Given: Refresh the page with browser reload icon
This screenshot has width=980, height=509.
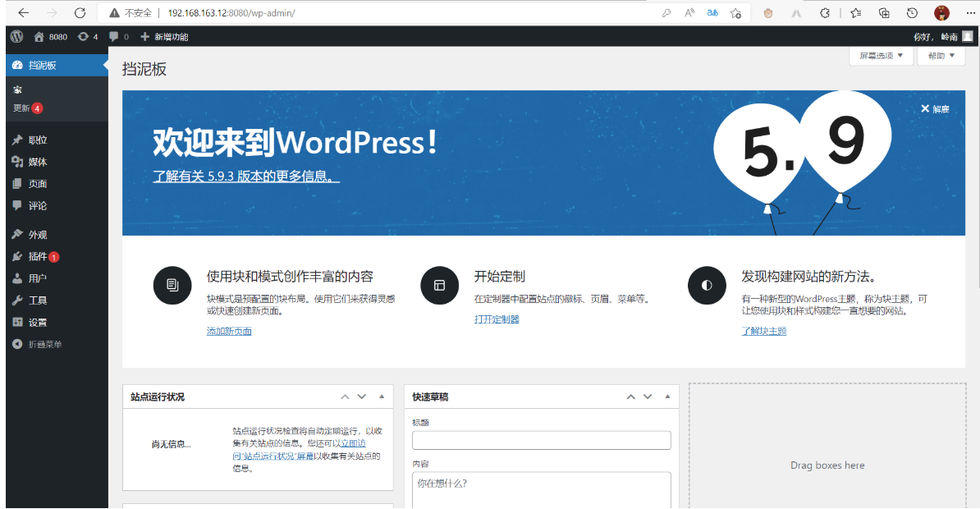Looking at the screenshot, I should (80, 13).
